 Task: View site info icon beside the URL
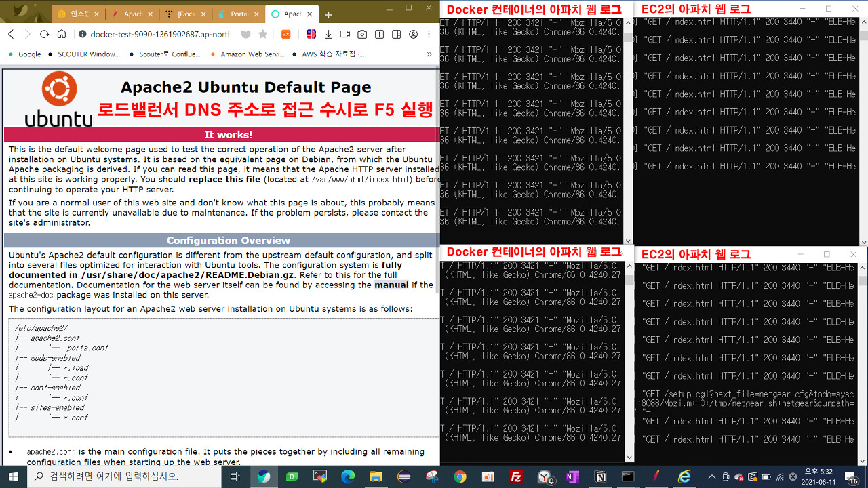(x=82, y=34)
